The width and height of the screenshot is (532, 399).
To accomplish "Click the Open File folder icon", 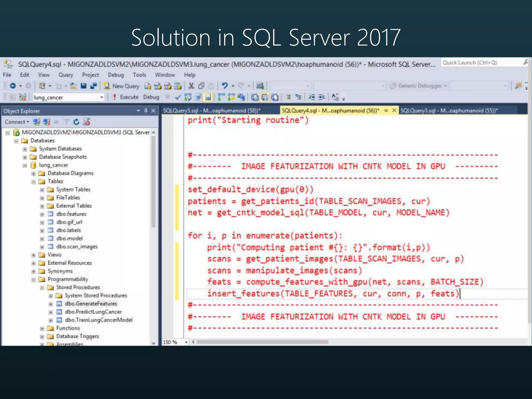I will [x=74, y=86].
